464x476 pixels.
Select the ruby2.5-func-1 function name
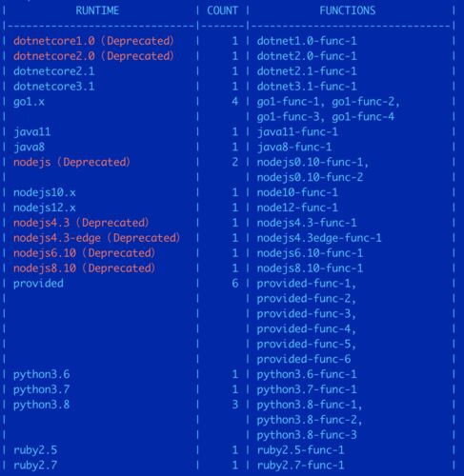(x=300, y=450)
